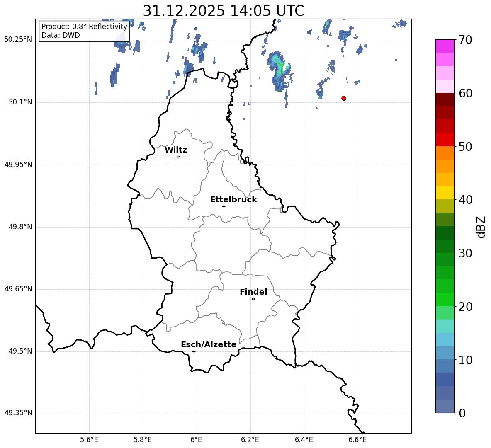Viewport: 491px width, 448px height.
Task: Click the 60 value on the colorbar
Action: pyautogui.click(x=465, y=93)
